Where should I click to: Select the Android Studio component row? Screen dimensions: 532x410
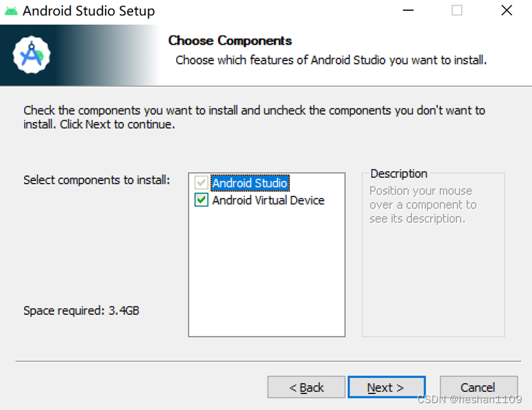250,183
